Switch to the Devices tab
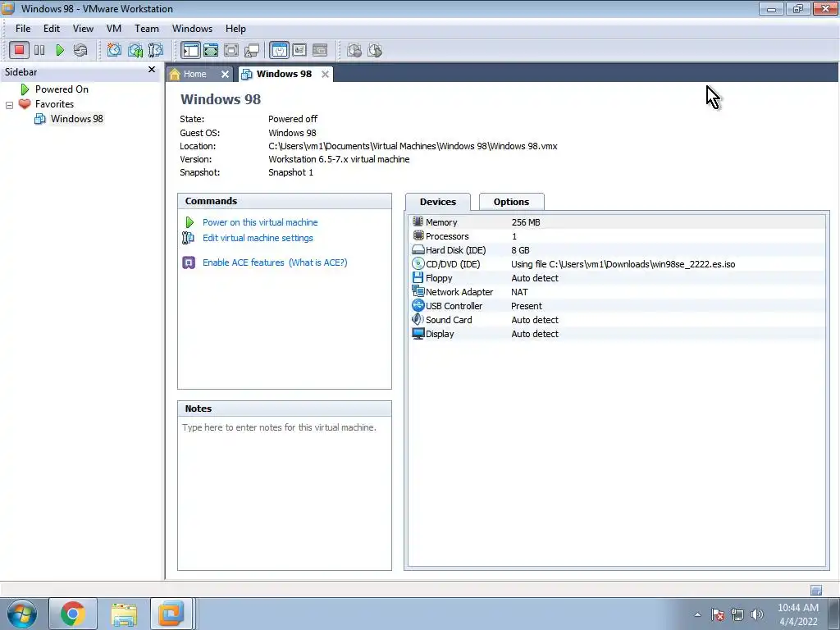 pos(438,202)
